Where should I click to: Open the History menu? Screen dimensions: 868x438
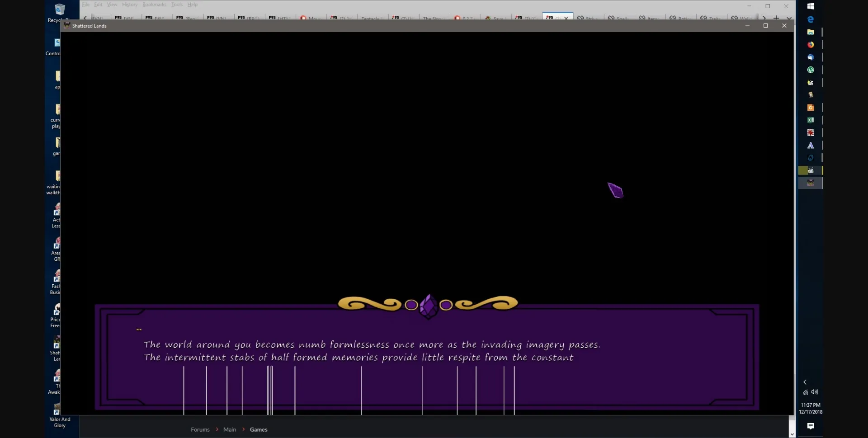pyautogui.click(x=129, y=5)
